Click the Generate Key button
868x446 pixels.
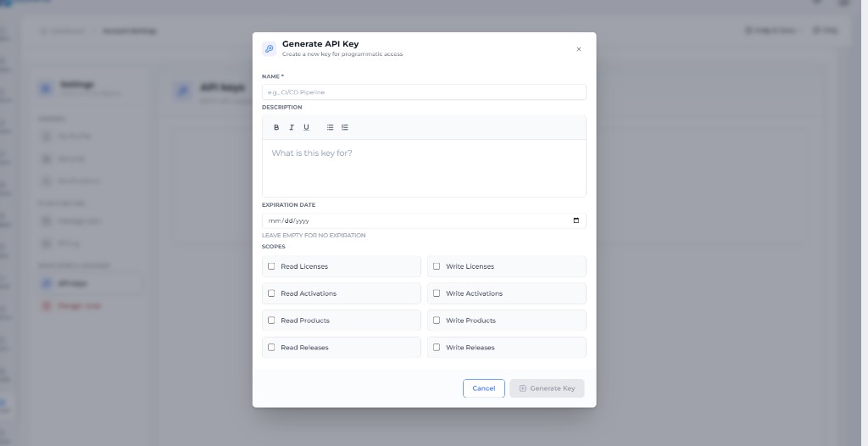coord(547,388)
